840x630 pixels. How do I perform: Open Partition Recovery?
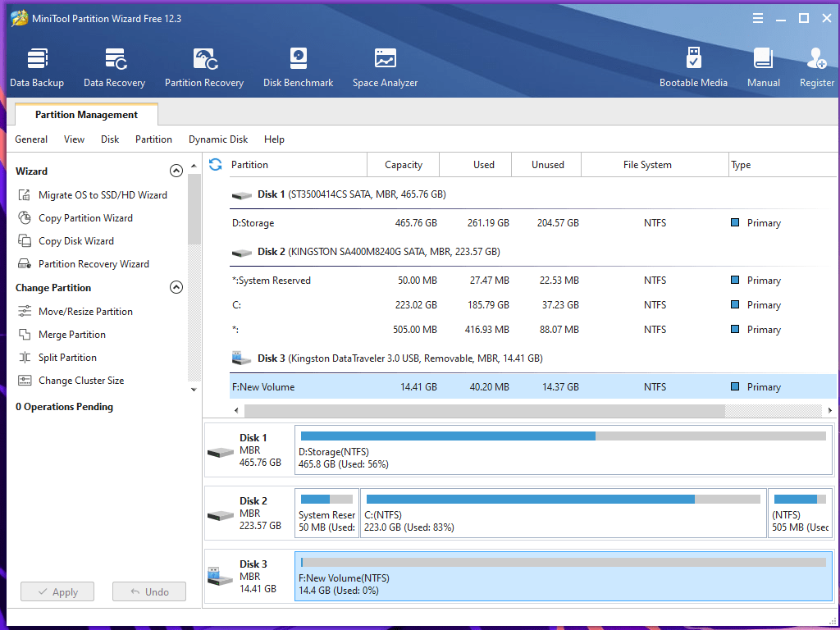coord(203,66)
